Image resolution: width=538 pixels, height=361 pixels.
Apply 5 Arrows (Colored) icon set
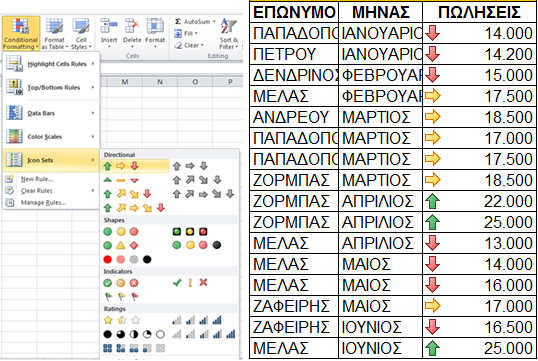click(x=134, y=208)
